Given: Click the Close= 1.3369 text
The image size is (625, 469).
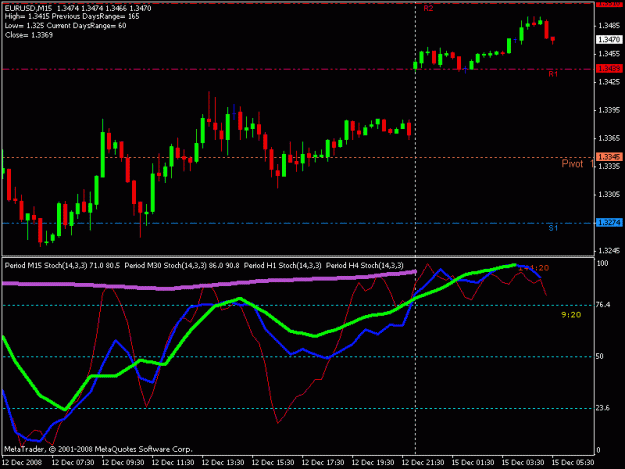Looking at the screenshot, I should tap(29, 35).
